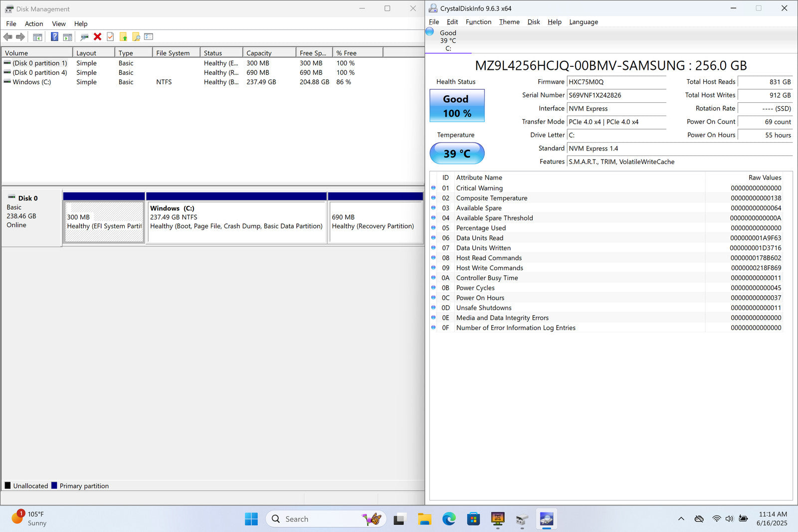Switch to CrystalDiskInfo taskbar icon
The image size is (798, 532).
[x=547, y=519]
